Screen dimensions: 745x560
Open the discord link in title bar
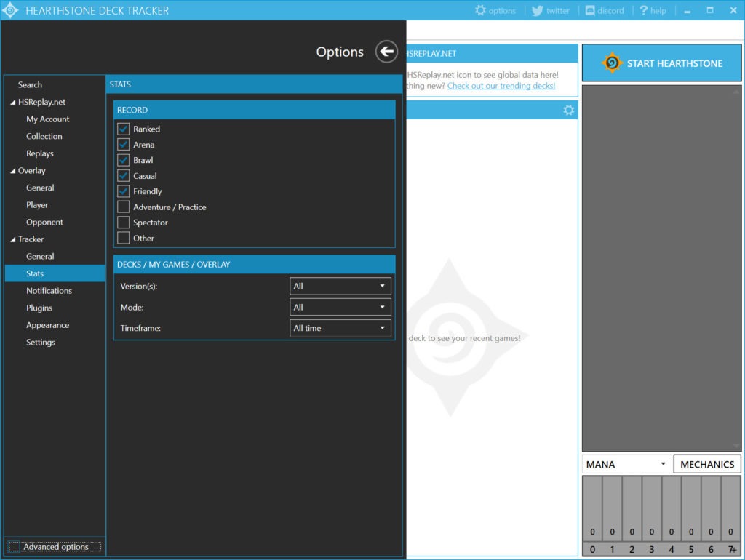605,10
